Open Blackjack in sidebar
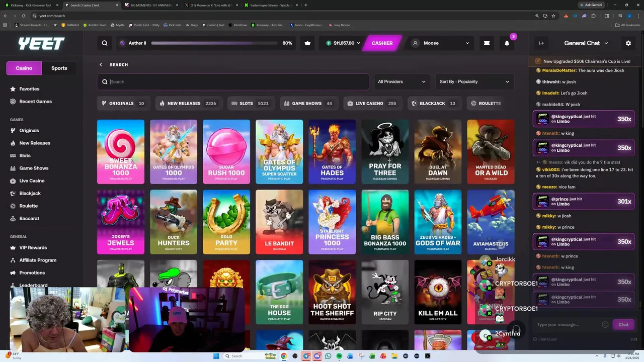The height and width of the screenshot is (362, 644). (x=30, y=194)
